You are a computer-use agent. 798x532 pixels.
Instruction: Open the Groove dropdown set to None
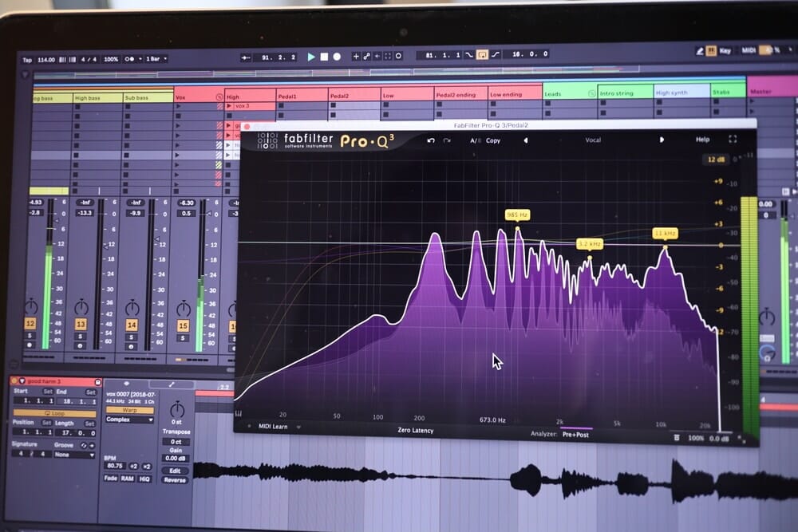73,455
